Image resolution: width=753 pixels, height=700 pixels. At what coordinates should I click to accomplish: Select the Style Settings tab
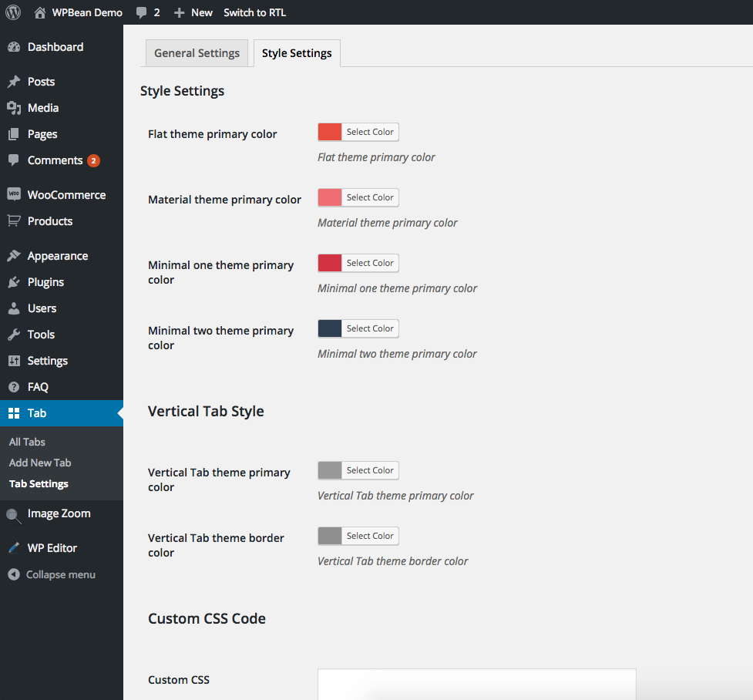pyautogui.click(x=297, y=53)
